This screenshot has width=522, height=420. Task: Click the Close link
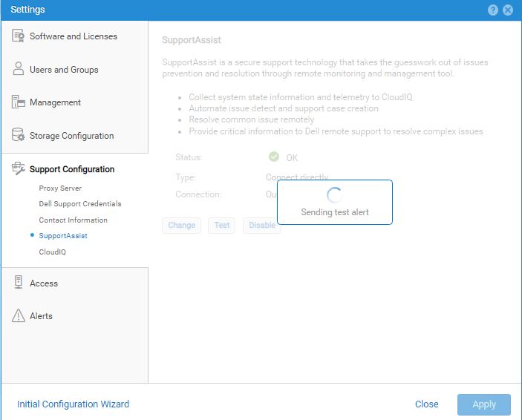(426, 404)
